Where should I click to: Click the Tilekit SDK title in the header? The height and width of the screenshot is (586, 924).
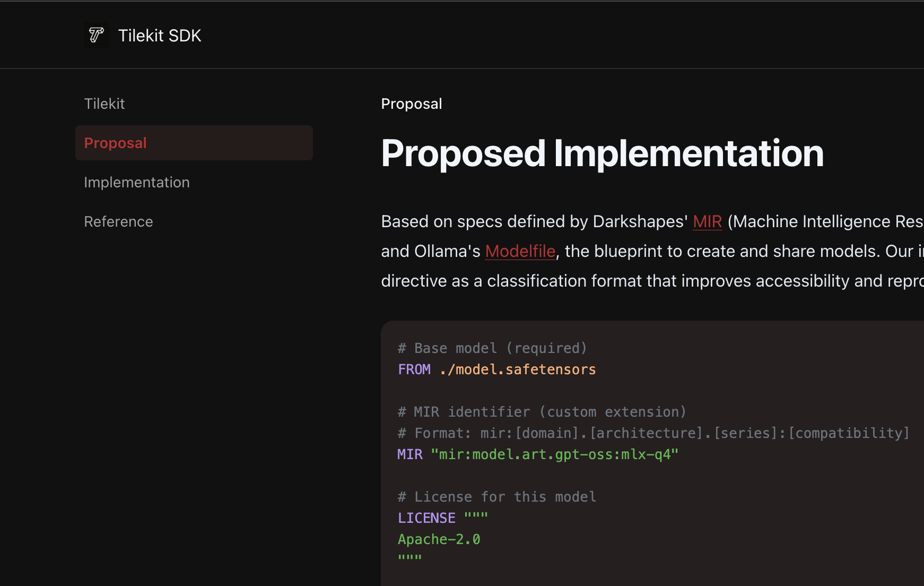[159, 35]
